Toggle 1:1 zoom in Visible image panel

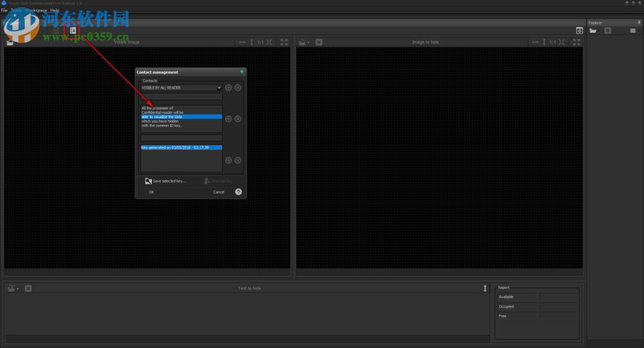click(x=260, y=42)
